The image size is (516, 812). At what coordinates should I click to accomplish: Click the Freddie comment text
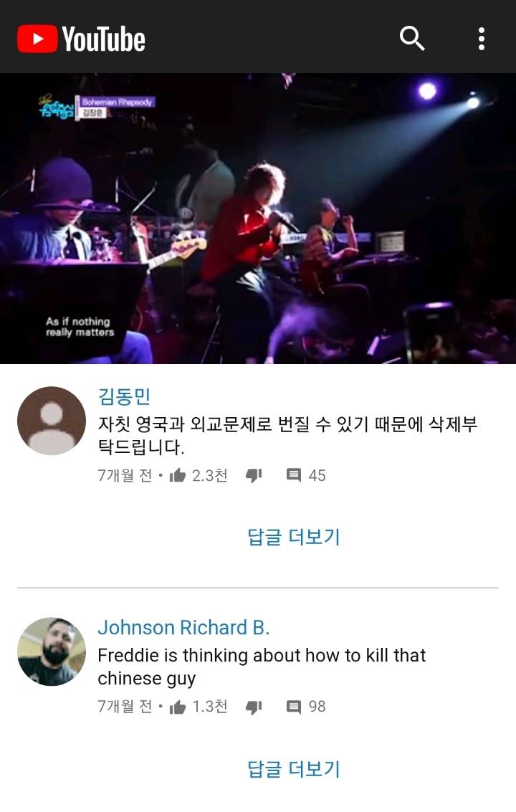262,667
